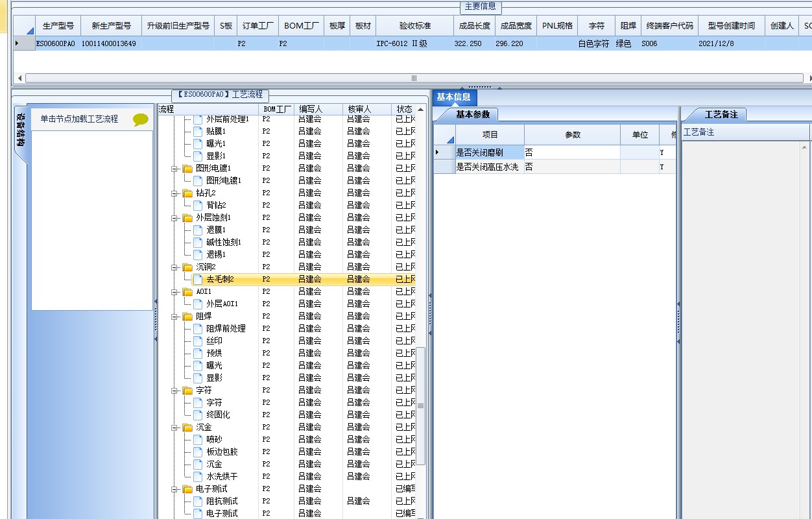Click the process tree vertical scrollbar thumb

coord(420,406)
